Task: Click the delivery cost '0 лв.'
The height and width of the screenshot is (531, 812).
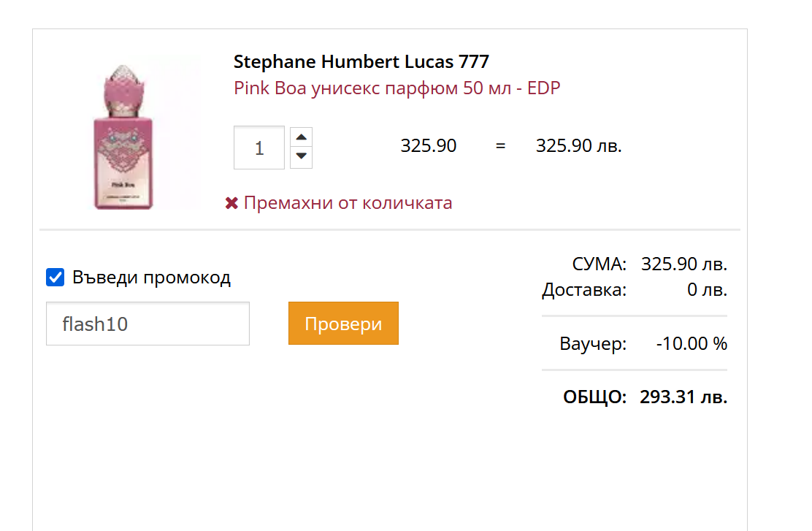Action: click(x=707, y=290)
